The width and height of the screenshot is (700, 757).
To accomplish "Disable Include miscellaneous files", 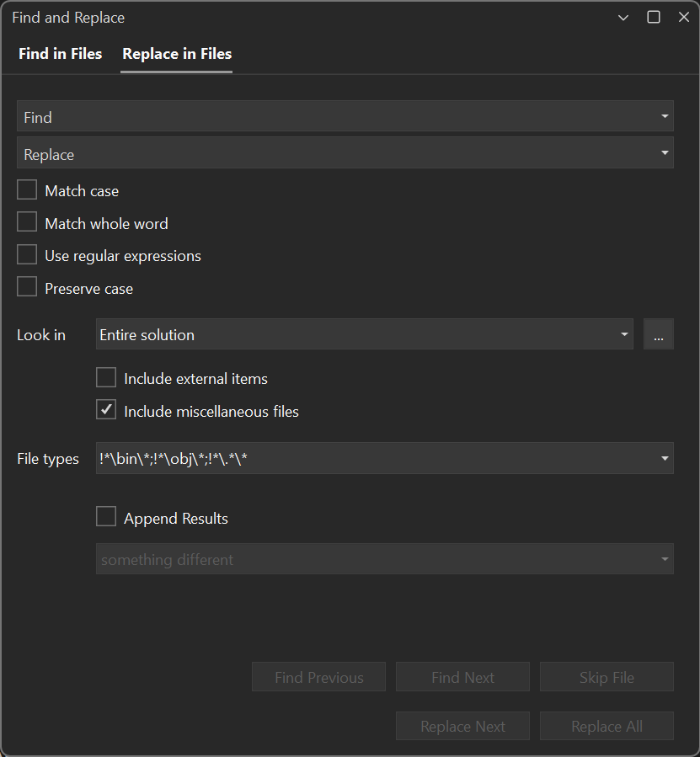I will [x=106, y=409].
